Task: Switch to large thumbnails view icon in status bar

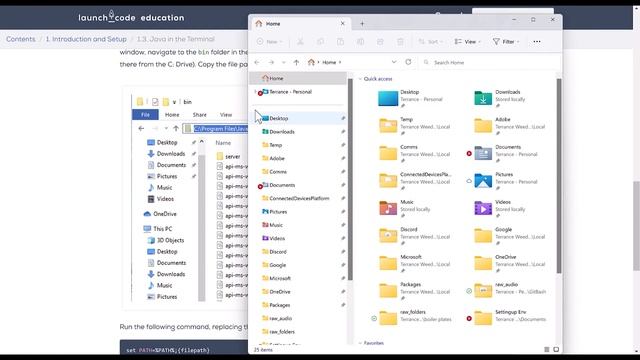Action: [x=556, y=349]
